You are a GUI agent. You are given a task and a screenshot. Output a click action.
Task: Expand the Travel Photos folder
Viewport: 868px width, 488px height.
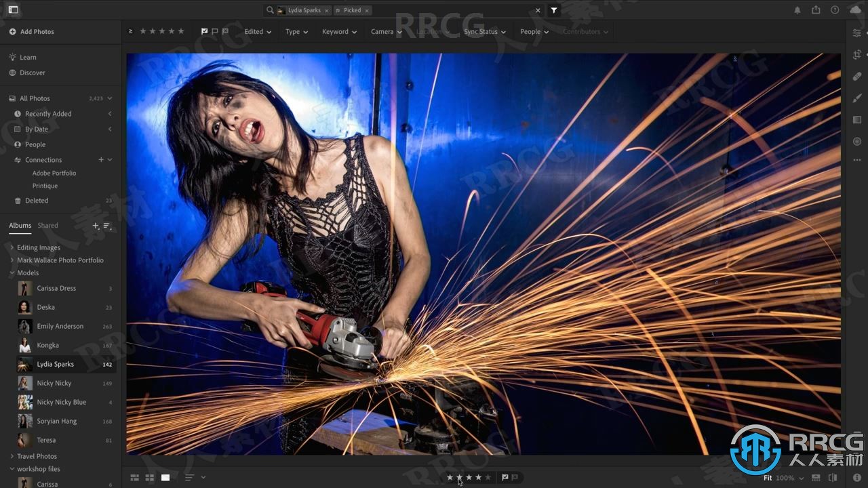coord(12,456)
